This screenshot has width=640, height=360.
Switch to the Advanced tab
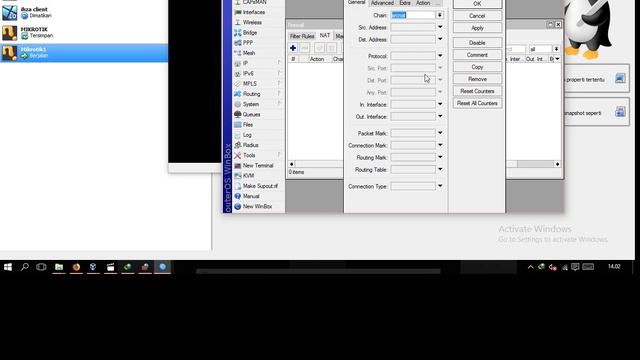[x=382, y=3]
